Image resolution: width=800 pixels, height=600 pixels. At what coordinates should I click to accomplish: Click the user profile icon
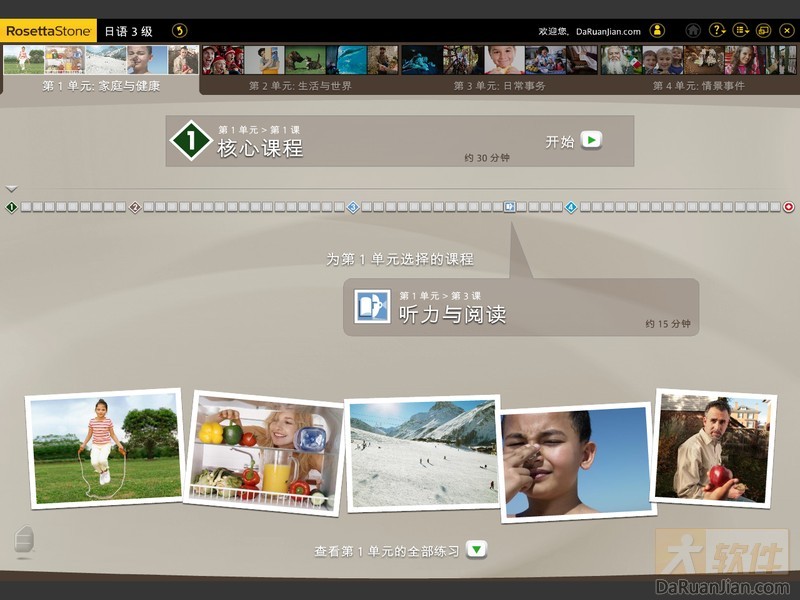click(657, 31)
